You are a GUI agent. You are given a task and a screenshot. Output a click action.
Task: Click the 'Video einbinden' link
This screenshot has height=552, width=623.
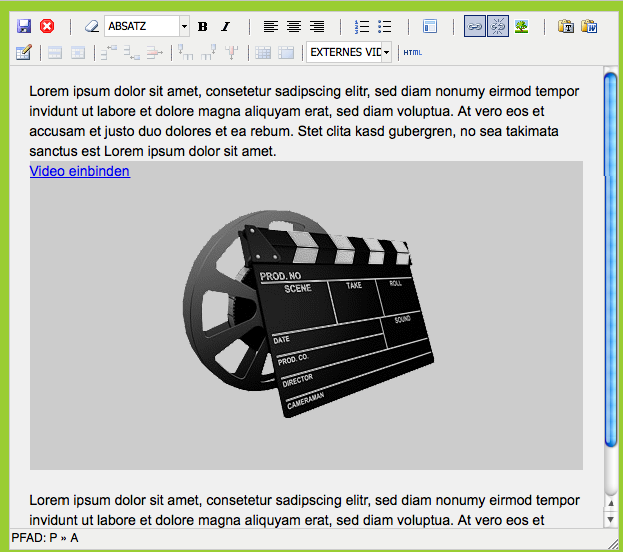pos(80,171)
